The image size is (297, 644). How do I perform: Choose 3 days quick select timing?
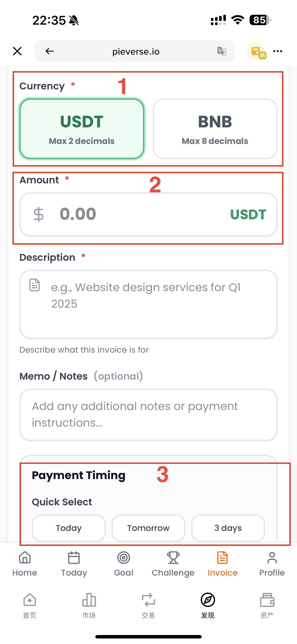click(228, 528)
